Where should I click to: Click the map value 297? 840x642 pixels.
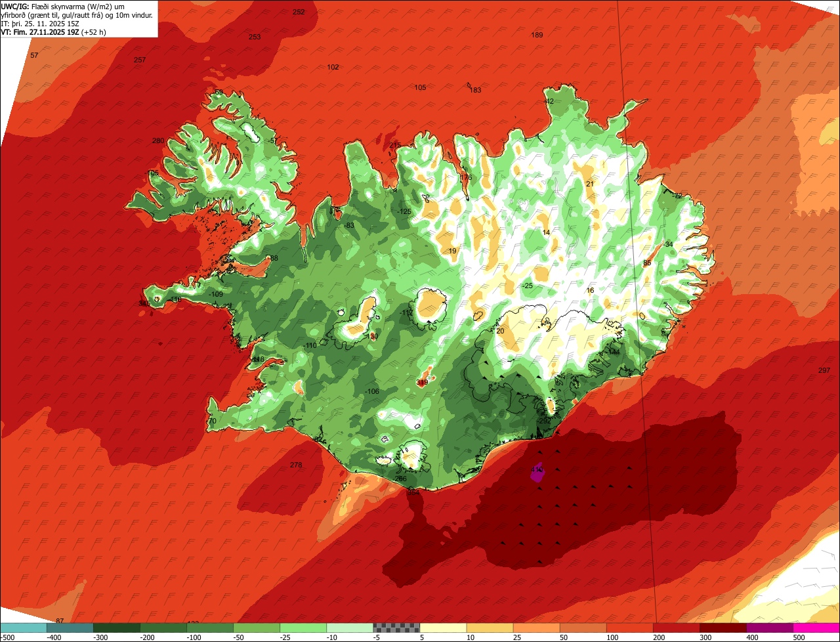824,370
